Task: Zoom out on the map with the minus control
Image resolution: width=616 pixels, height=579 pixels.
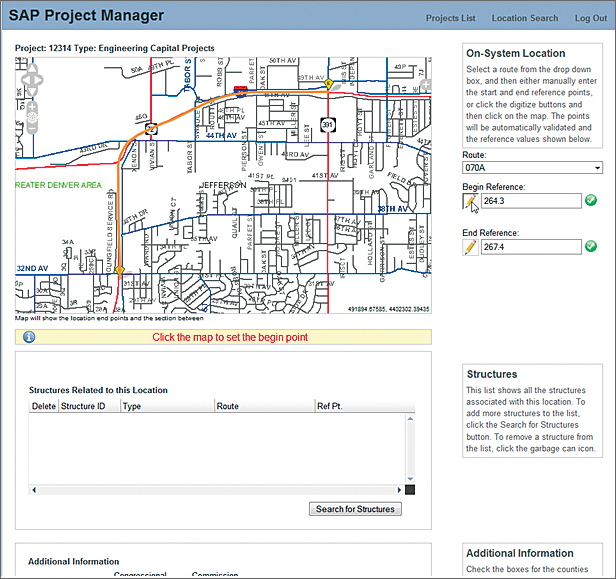Action: tap(32, 127)
